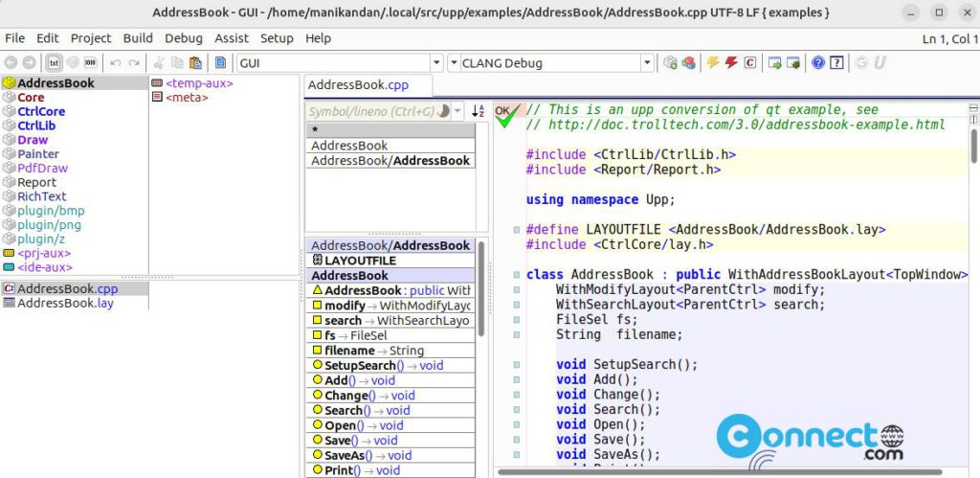Select the <meta> entry

click(224, 97)
